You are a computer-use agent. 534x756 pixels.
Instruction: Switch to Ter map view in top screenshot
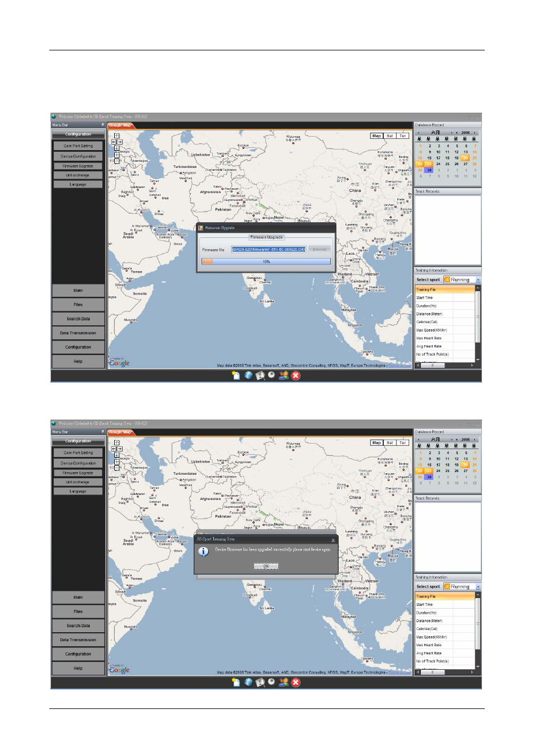pyautogui.click(x=402, y=136)
